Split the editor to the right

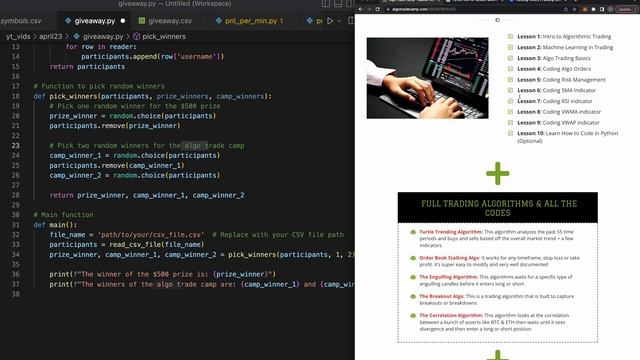pyautogui.click(x=351, y=20)
